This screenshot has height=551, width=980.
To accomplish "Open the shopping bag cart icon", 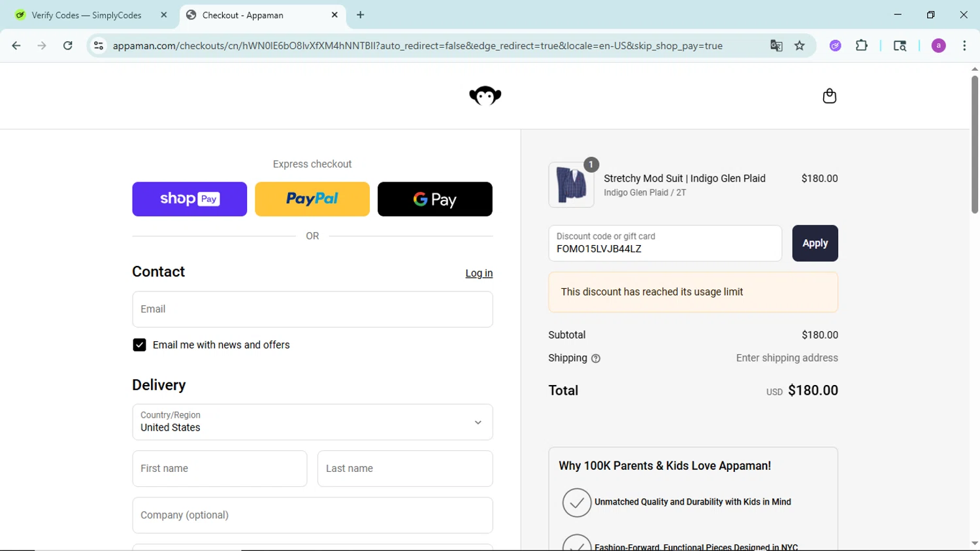I will click(829, 96).
